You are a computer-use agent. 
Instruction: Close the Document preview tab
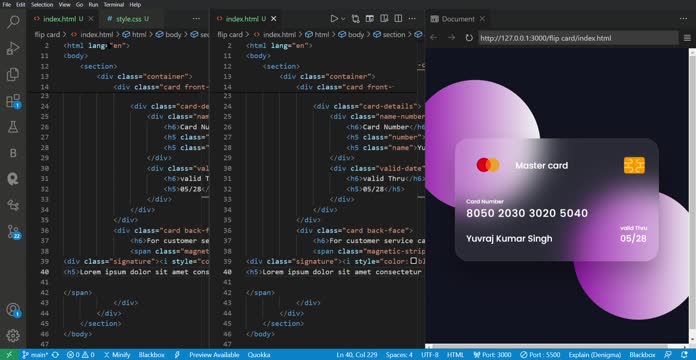click(x=482, y=19)
